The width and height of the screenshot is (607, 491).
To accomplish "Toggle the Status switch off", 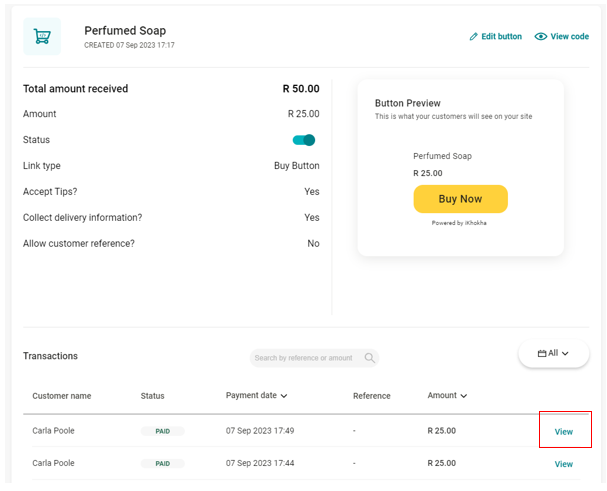I will [304, 140].
